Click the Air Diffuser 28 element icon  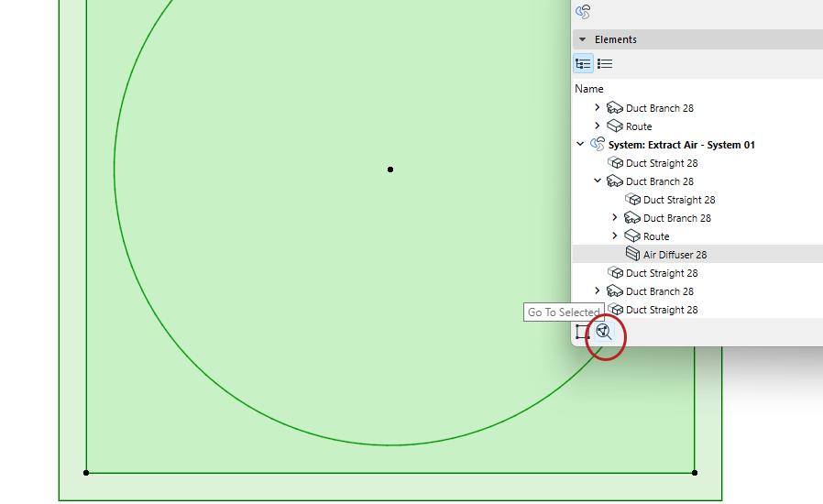click(x=632, y=254)
